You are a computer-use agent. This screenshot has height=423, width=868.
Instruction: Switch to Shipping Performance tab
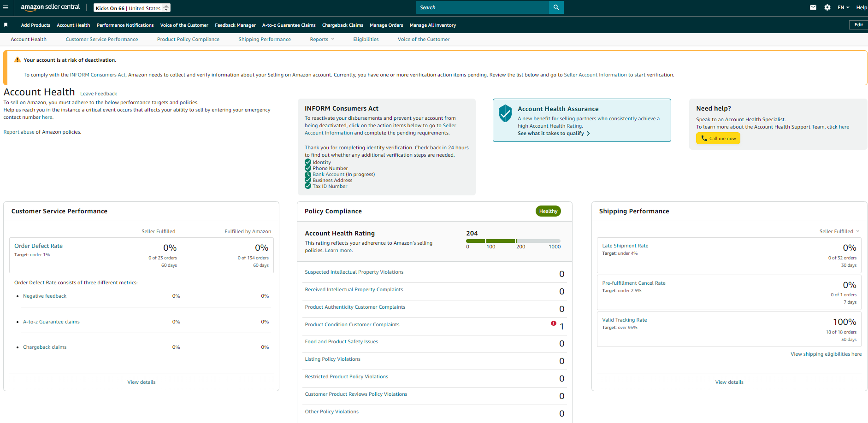265,40
